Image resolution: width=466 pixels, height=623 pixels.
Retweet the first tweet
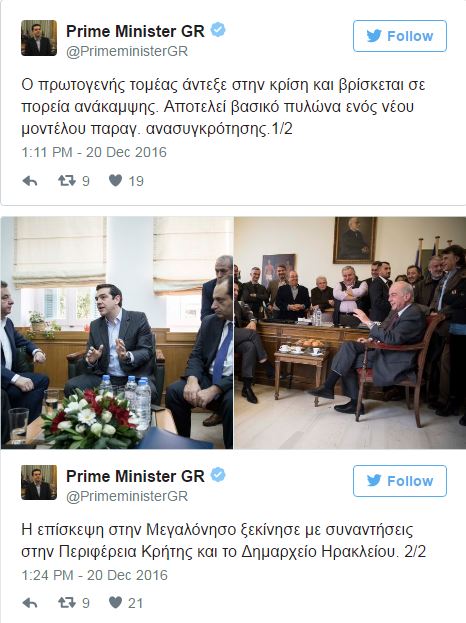(67, 181)
